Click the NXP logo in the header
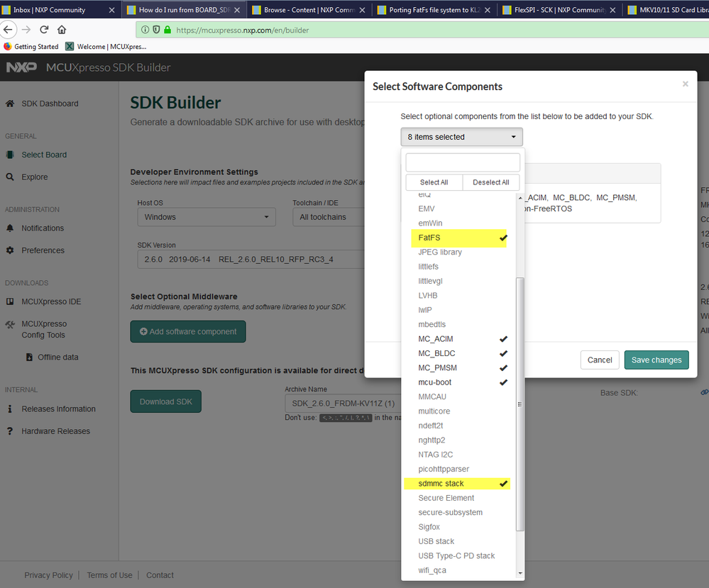709x588 pixels. 21,67
